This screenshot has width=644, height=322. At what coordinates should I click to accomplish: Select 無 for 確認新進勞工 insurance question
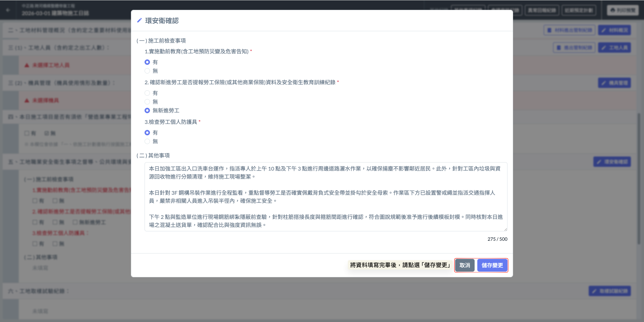pos(147,102)
